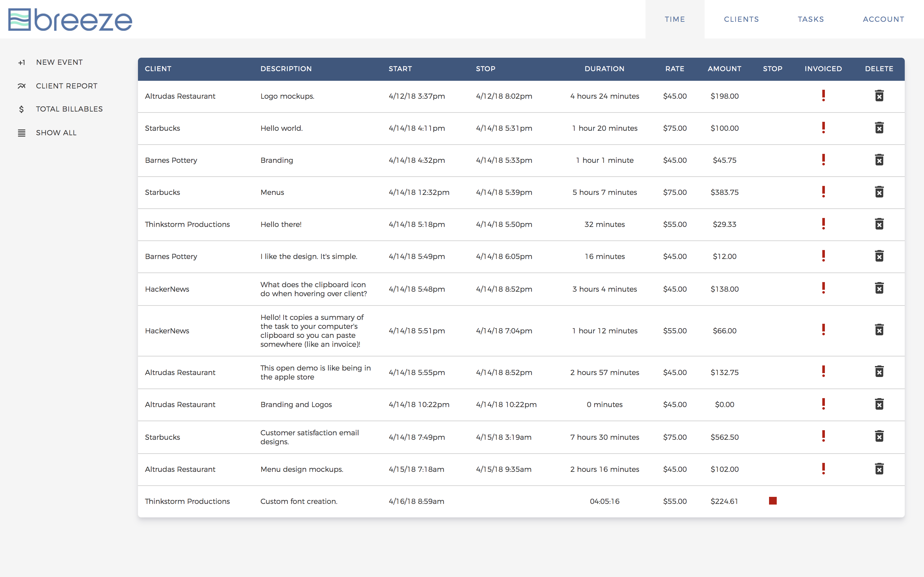Screen dimensions: 924x577
Task: Click the dollar sign Total Billables icon
Action: [21, 110]
